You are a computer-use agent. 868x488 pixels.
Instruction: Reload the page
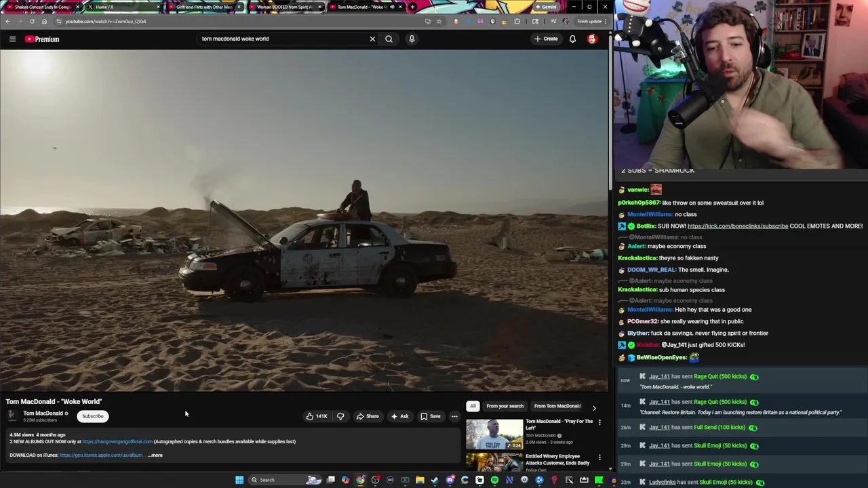click(32, 21)
